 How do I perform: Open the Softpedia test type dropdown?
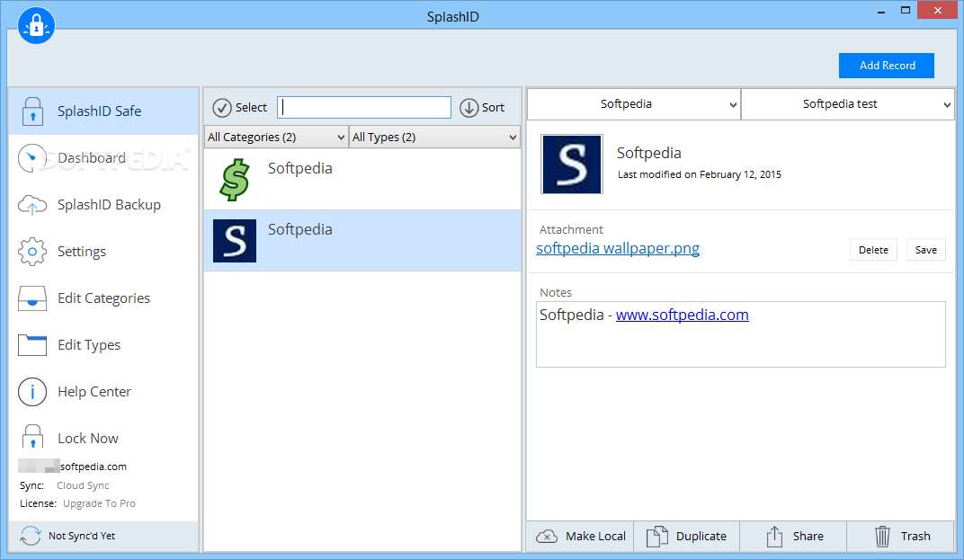[848, 104]
